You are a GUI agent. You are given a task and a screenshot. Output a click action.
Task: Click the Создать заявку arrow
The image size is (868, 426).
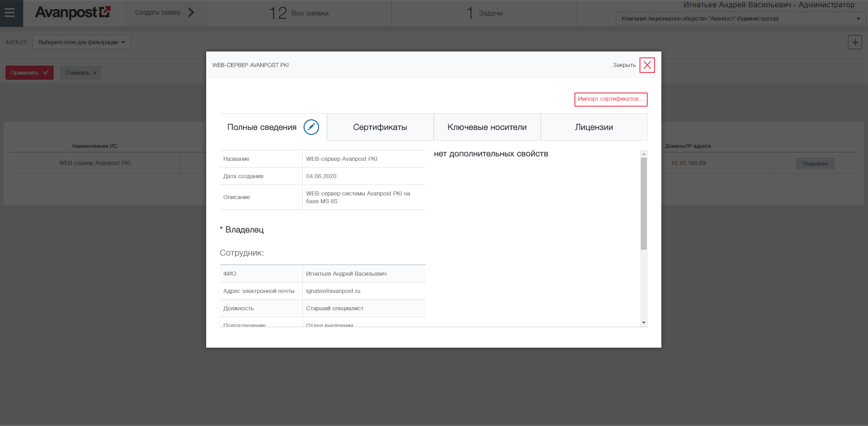point(191,12)
